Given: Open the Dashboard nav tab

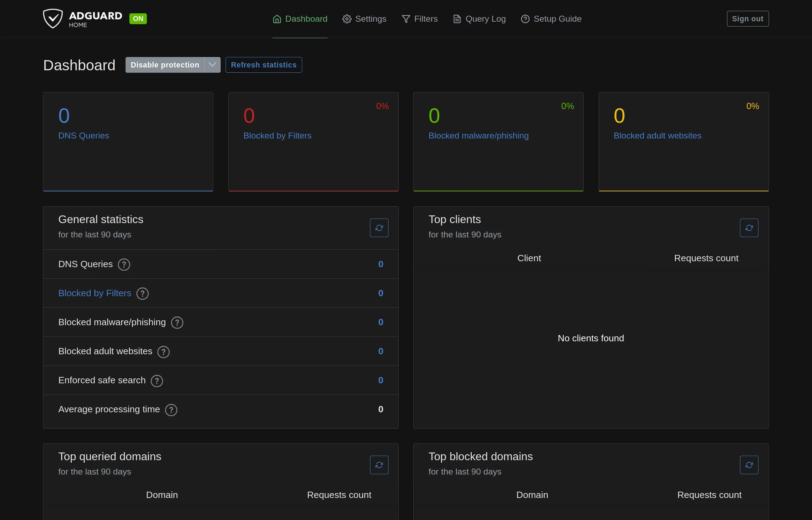Looking at the screenshot, I should (300, 19).
